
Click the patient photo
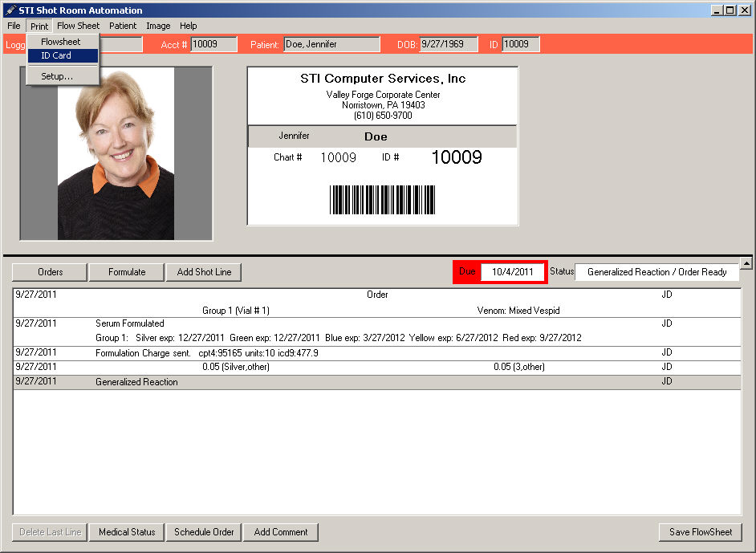tap(116, 153)
